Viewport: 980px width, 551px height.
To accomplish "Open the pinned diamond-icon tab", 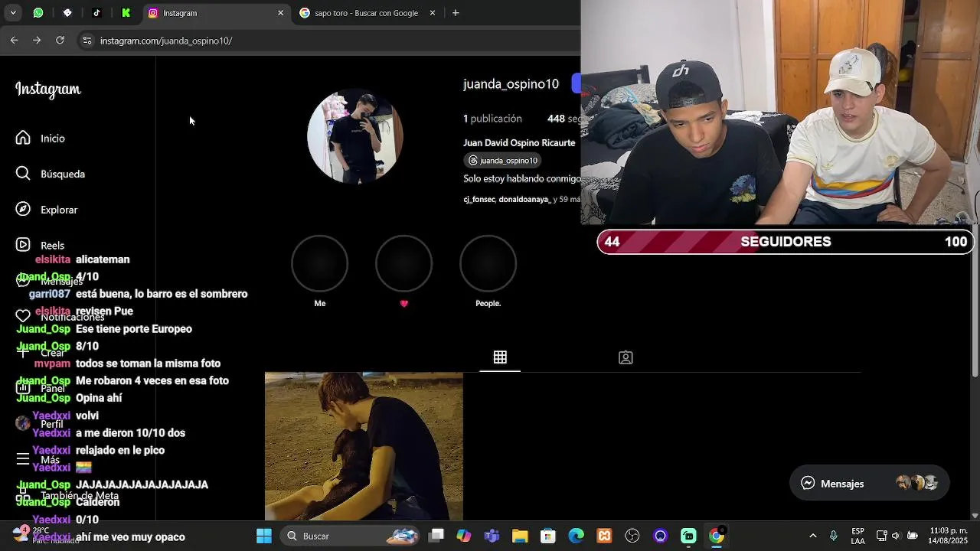I will [x=67, y=13].
